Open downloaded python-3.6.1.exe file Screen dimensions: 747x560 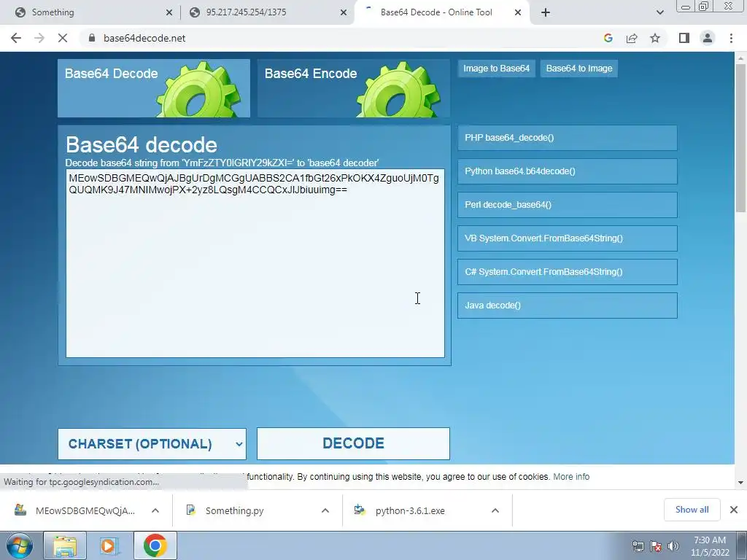point(410,510)
